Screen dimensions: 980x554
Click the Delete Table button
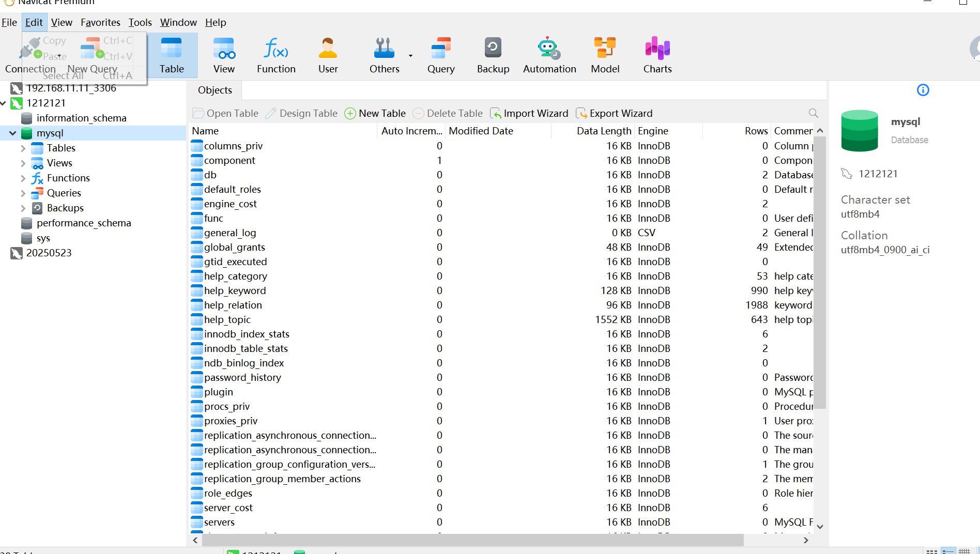click(448, 113)
